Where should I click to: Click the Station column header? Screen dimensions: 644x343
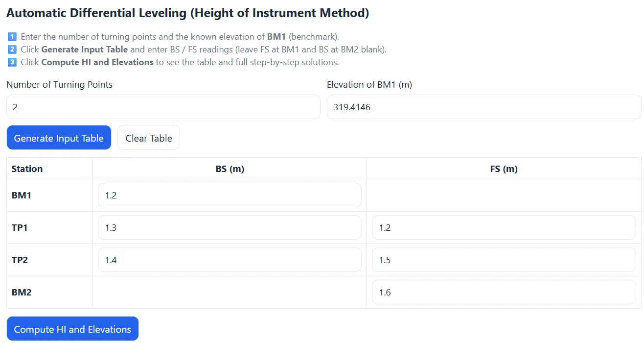point(27,169)
